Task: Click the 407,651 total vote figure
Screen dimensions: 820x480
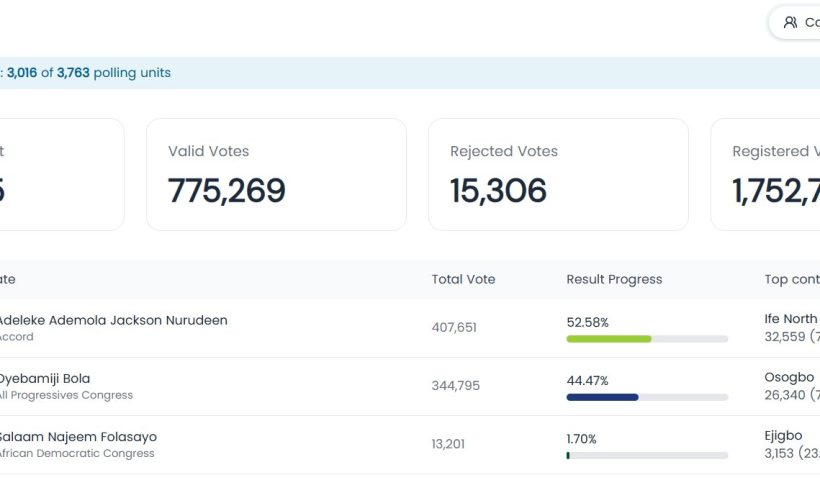Action: click(x=454, y=327)
